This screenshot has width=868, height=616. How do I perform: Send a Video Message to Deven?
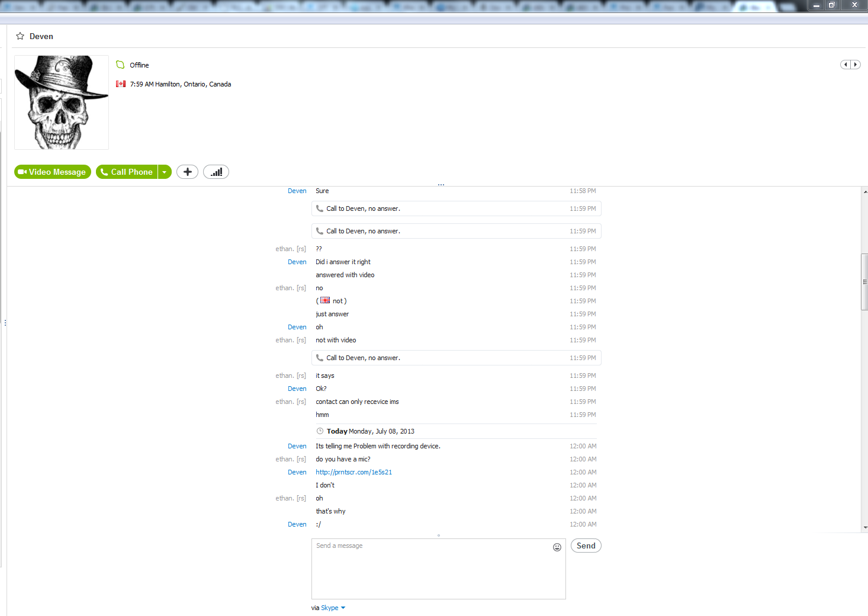(53, 172)
